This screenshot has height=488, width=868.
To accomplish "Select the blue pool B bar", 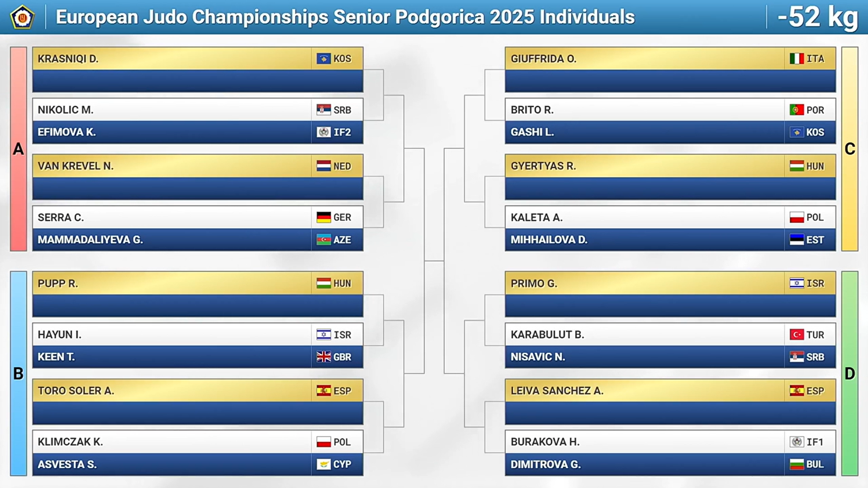I will click(x=19, y=374).
